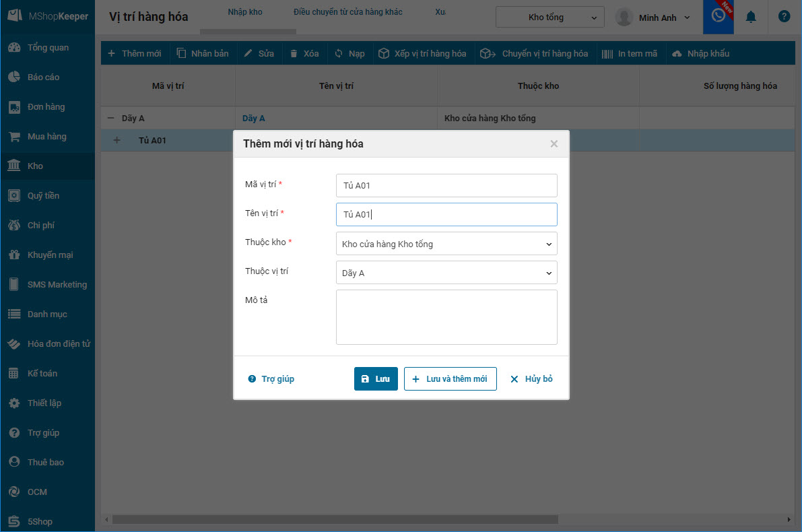Click the MShopKeeper logo

point(48,16)
